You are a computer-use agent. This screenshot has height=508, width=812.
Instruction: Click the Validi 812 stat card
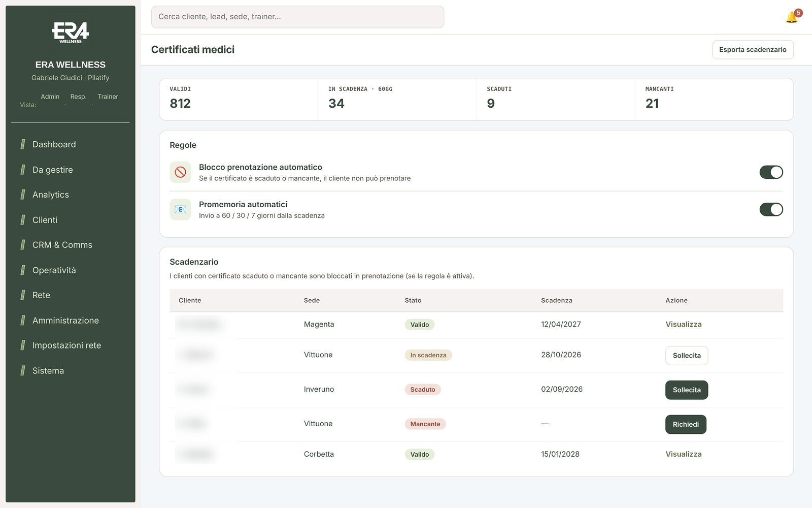tap(239, 99)
